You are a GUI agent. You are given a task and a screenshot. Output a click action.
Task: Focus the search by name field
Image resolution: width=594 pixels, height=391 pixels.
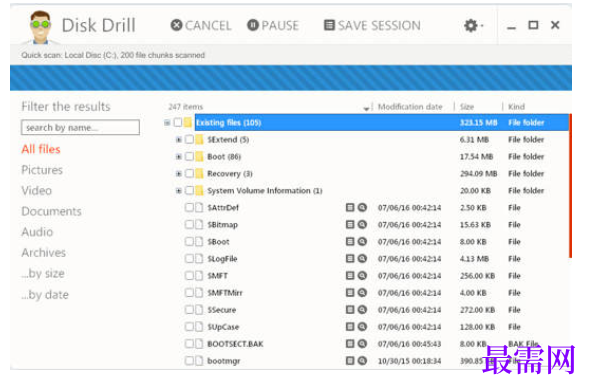pyautogui.click(x=80, y=128)
